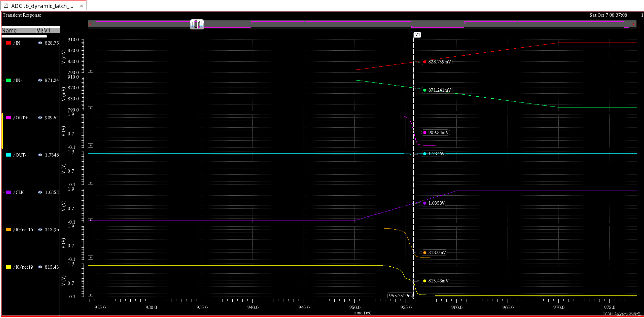Click the play-arrow icon on the /IN- strip

tap(91, 108)
